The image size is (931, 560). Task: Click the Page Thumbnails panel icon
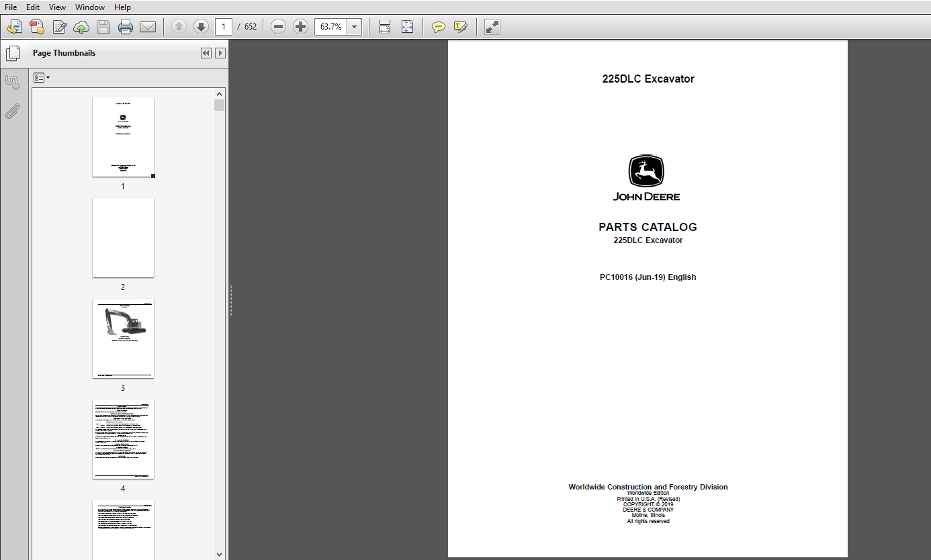pyautogui.click(x=13, y=53)
